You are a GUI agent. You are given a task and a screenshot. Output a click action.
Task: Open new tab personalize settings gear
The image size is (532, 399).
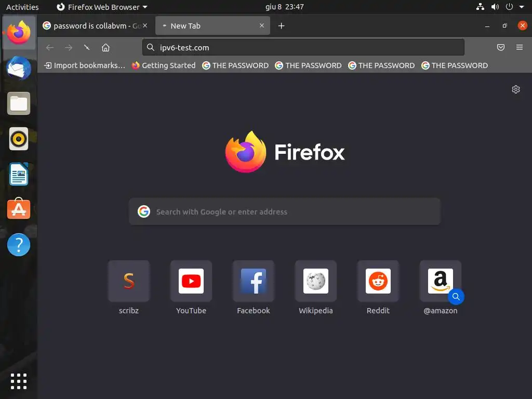pos(516,89)
